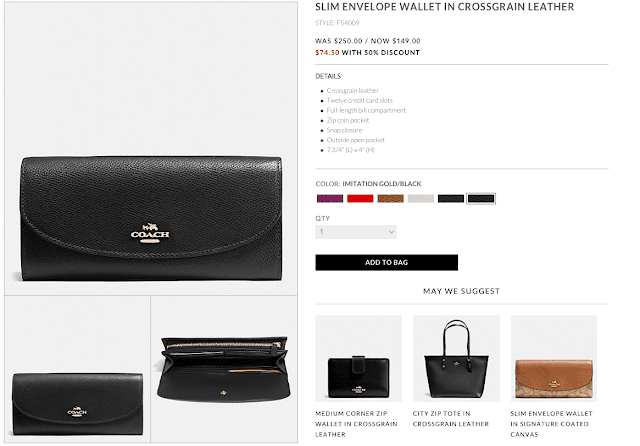Add the wallet to bag
The height and width of the screenshot is (446, 640).
386,262
